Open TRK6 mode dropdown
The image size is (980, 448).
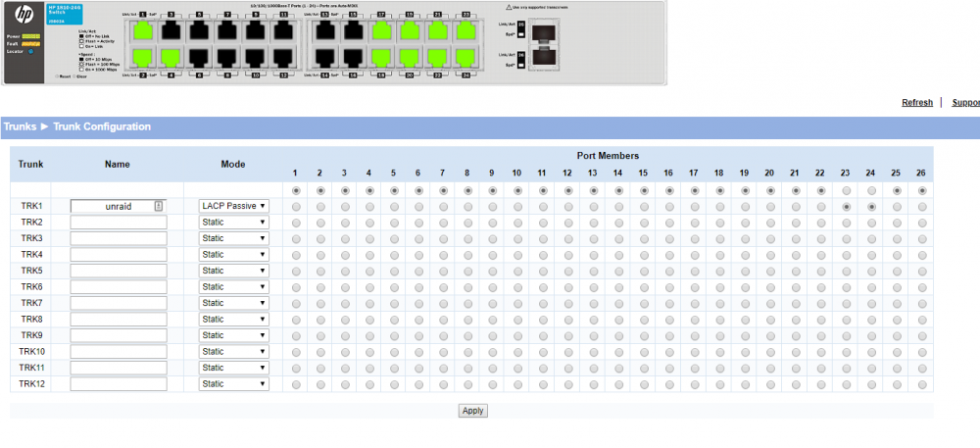pos(234,287)
